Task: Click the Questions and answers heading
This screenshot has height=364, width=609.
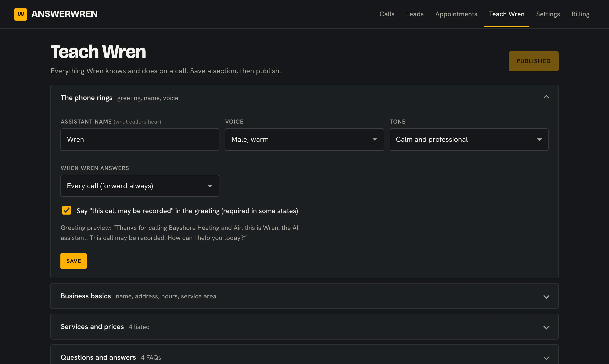Action: point(98,357)
